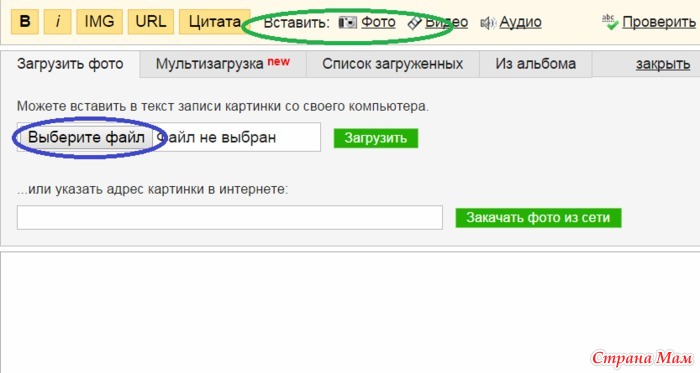Viewport: 700px width, 373px height.
Task: Click the camera icon next to Фото
Action: 347,22
